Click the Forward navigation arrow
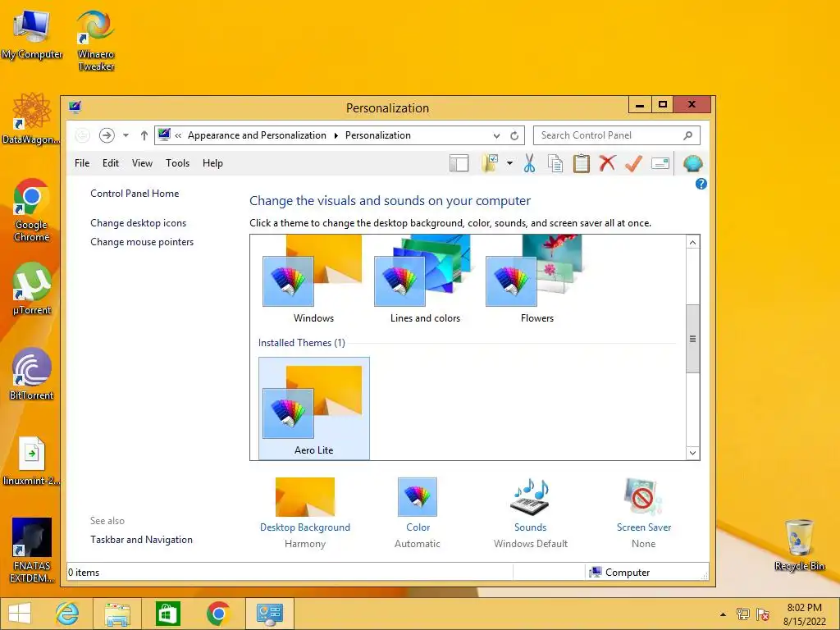840x630 pixels. [107, 135]
